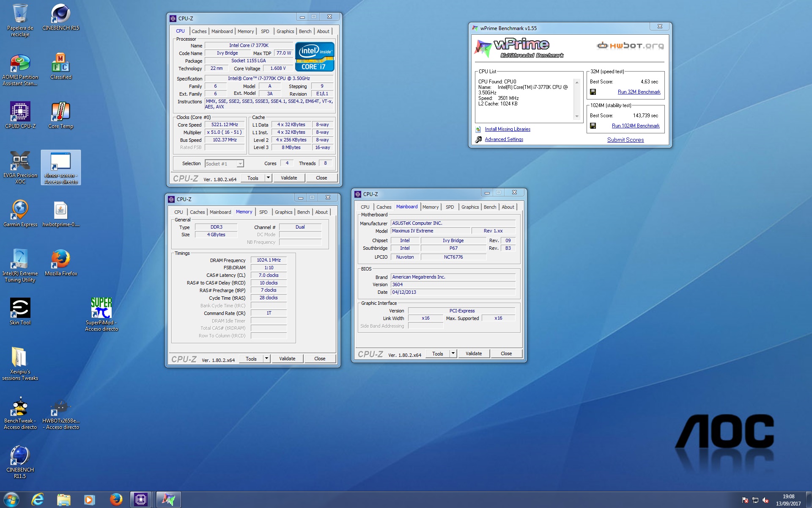The height and width of the screenshot is (508, 812).
Task: Switch to CPU tab in Memory CPU-Z window
Action: pos(178,212)
